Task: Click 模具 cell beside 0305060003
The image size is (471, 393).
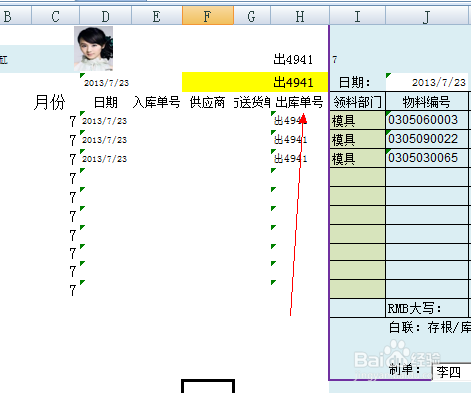Action: pos(357,120)
